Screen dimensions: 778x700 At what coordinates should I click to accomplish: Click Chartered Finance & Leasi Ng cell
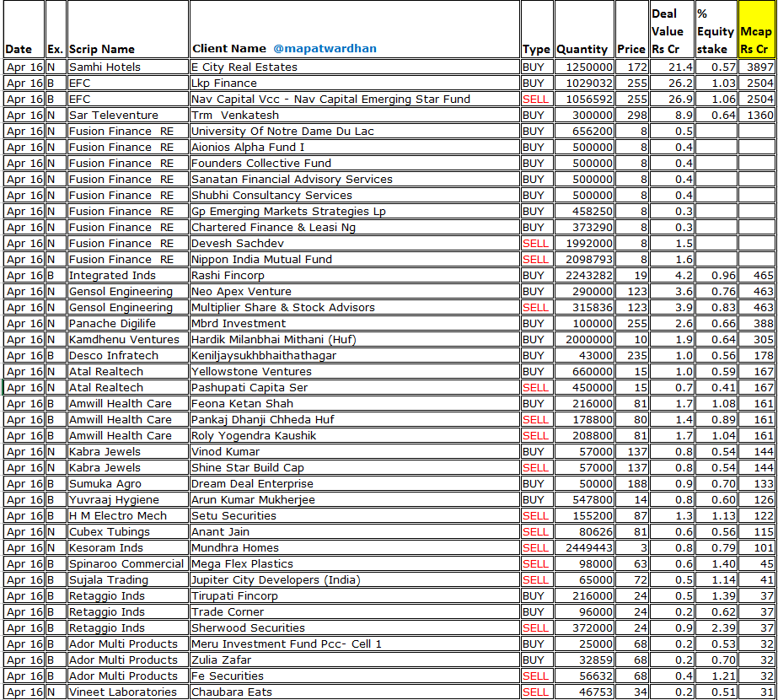355,228
